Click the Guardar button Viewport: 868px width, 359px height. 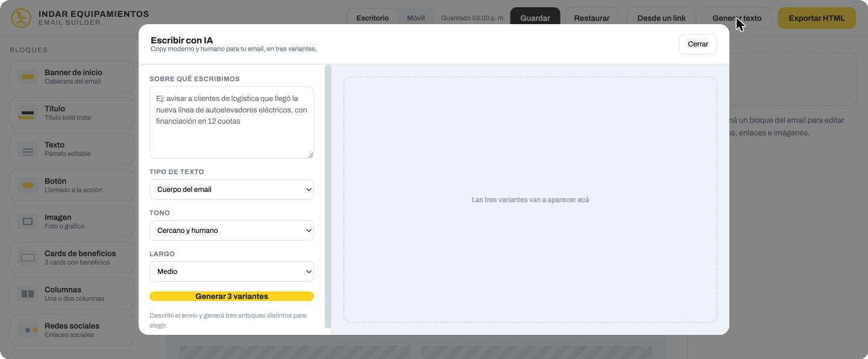(535, 18)
